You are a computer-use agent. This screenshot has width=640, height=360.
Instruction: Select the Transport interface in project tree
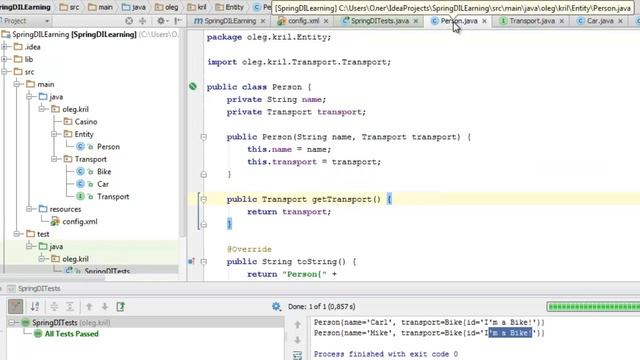pos(113,196)
